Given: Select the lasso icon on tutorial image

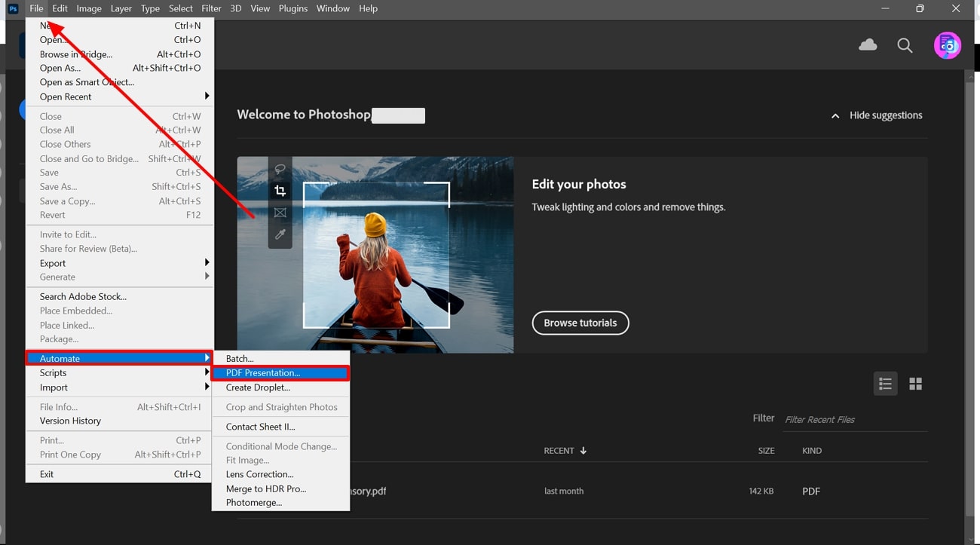Looking at the screenshot, I should click(x=280, y=169).
